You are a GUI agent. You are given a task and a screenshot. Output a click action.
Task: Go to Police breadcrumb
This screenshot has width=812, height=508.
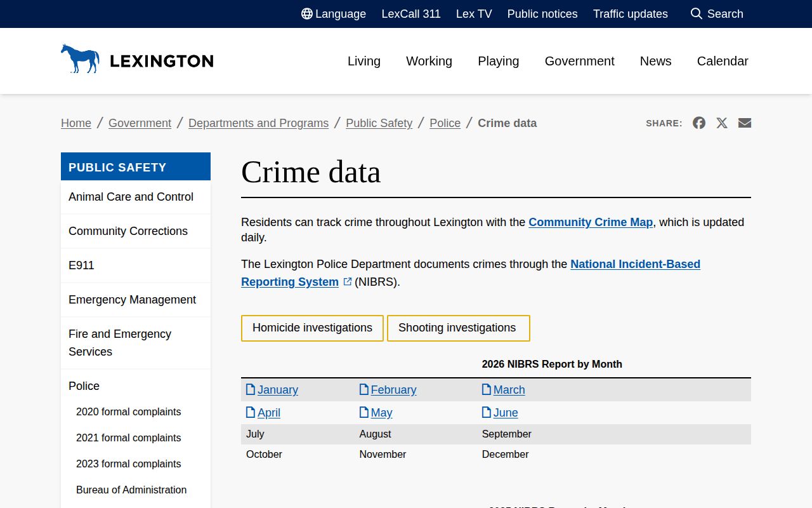tap(445, 123)
